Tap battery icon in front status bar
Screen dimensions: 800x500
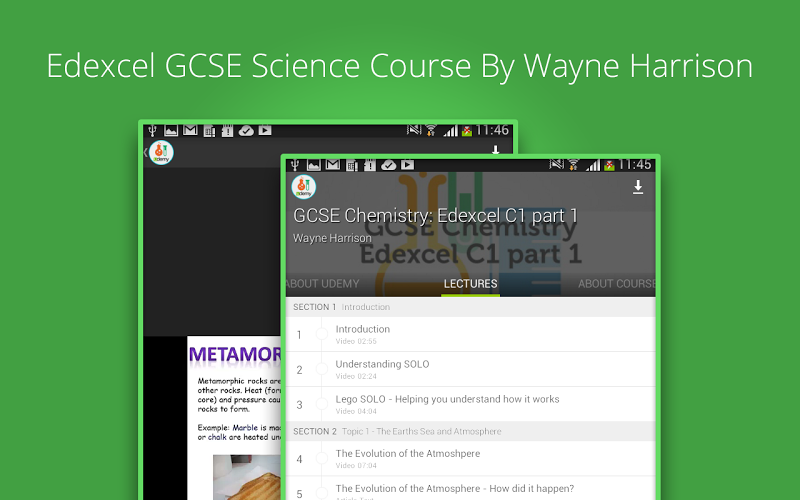click(x=609, y=165)
